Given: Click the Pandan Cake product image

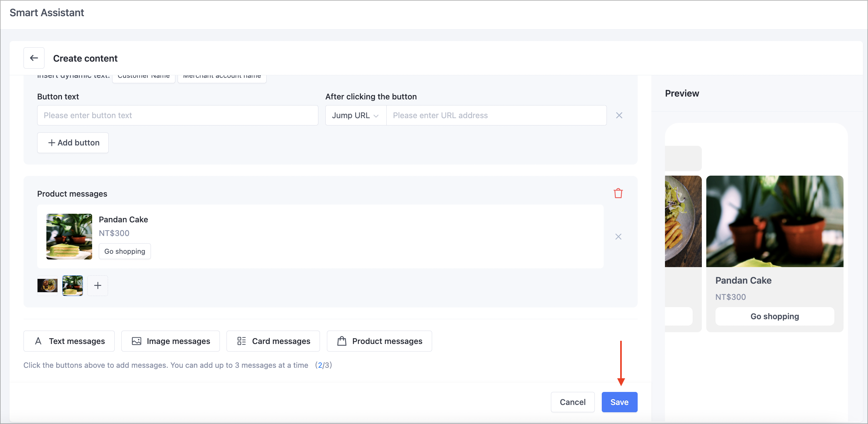Looking at the screenshot, I should 69,236.
